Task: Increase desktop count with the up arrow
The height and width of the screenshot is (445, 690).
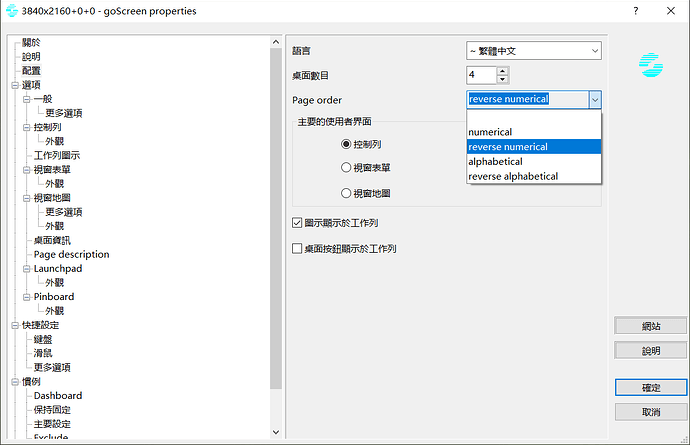Action: (x=502, y=70)
